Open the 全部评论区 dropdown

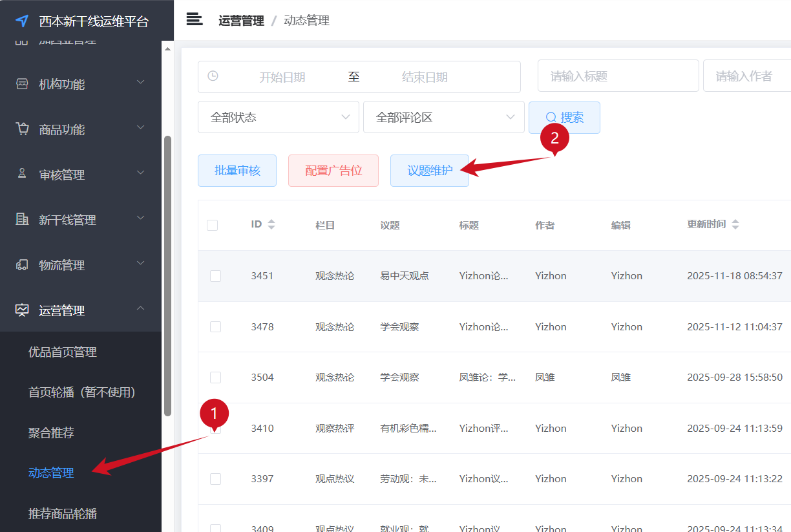[x=444, y=117]
